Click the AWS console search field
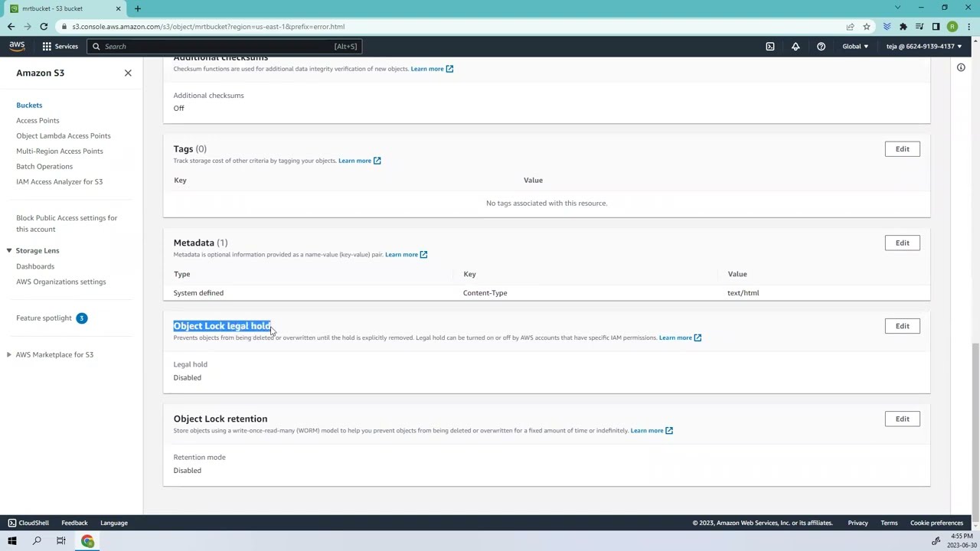 point(224,47)
